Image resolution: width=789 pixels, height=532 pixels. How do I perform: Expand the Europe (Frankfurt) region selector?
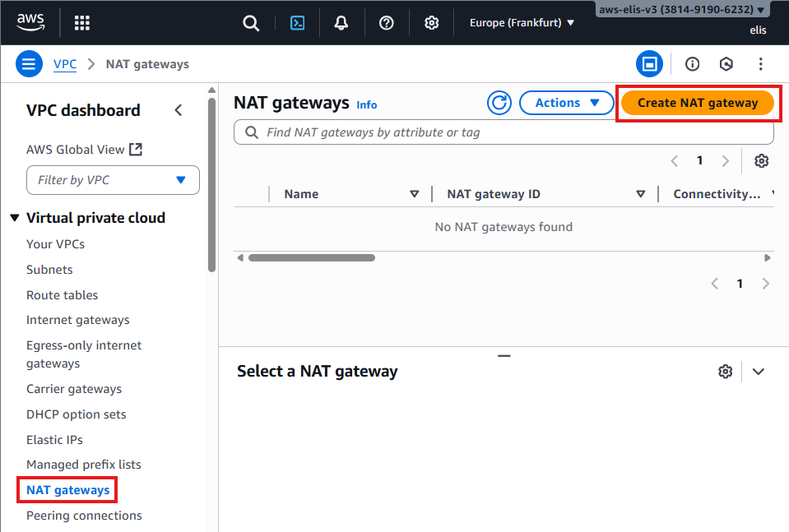pyautogui.click(x=522, y=23)
